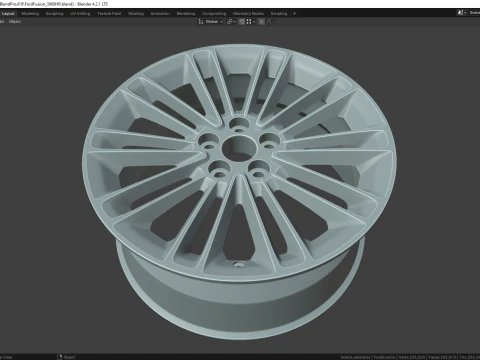Switch to the Layout workspace tab
Screen dimensions: 480x360
(x=8, y=14)
